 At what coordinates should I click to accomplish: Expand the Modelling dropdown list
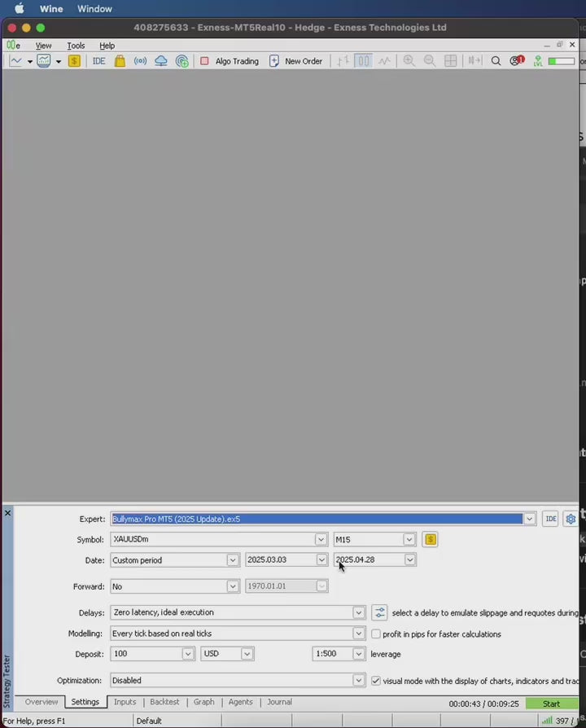pyautogui.click(x=358, y=634)
